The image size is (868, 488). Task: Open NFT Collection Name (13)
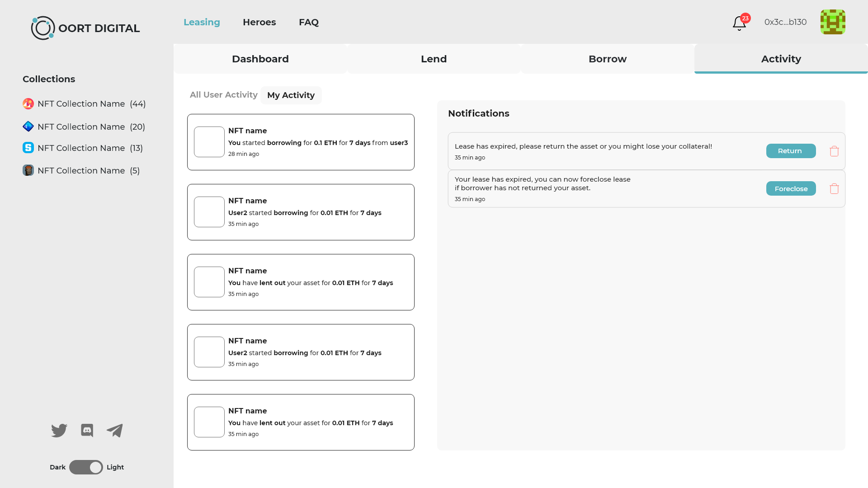(90, 148)
